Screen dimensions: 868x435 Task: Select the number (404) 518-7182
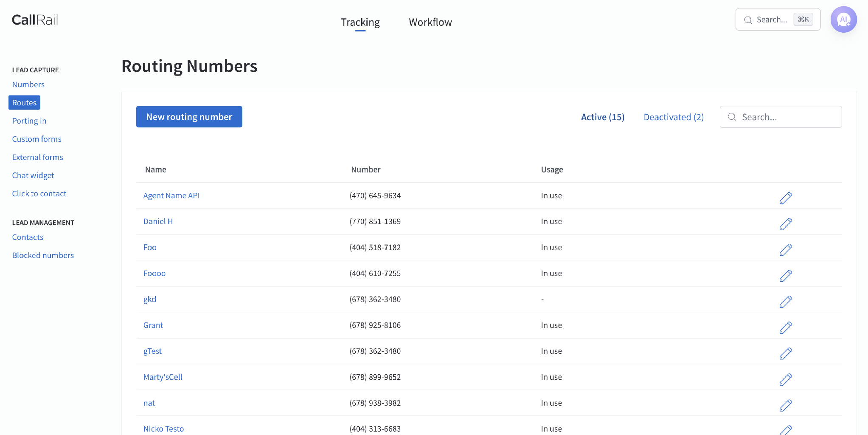coord(375,247)
